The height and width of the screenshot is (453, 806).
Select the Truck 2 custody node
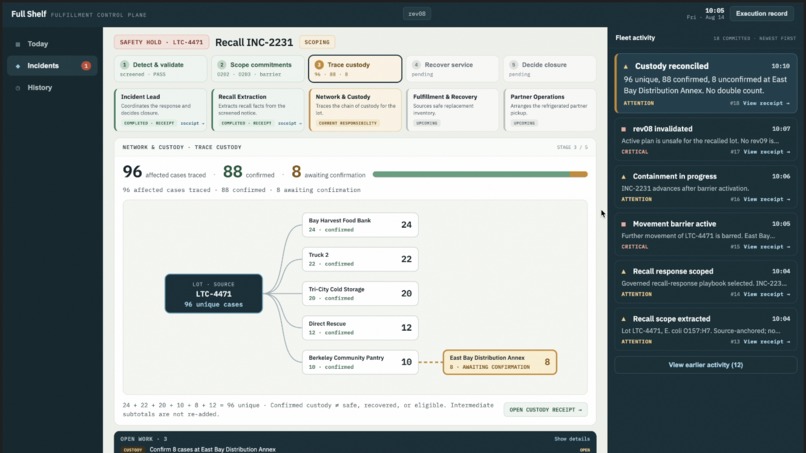coord(360,259)
